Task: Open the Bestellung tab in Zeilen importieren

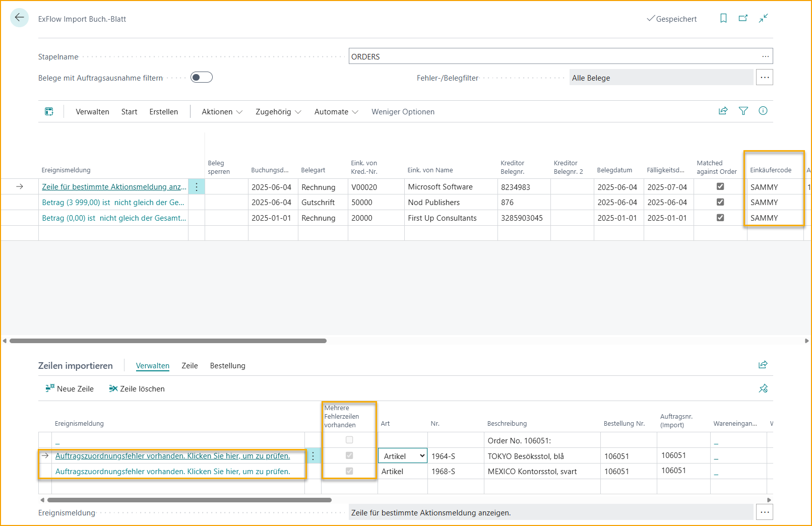Action: tap(227, 366)
